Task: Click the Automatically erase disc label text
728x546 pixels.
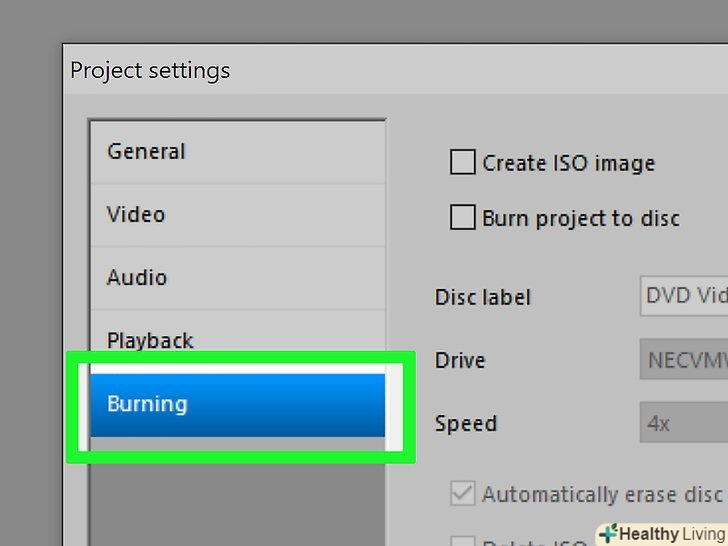Action: (602, 495)
